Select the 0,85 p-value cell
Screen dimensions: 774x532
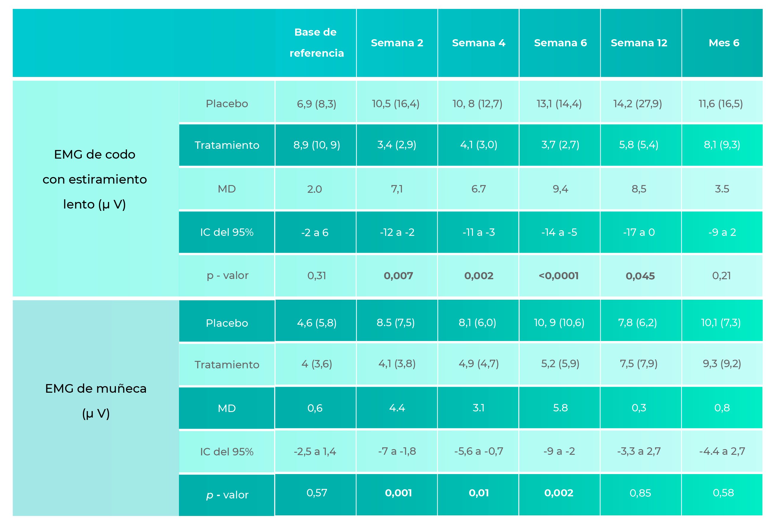click(640, 493)
